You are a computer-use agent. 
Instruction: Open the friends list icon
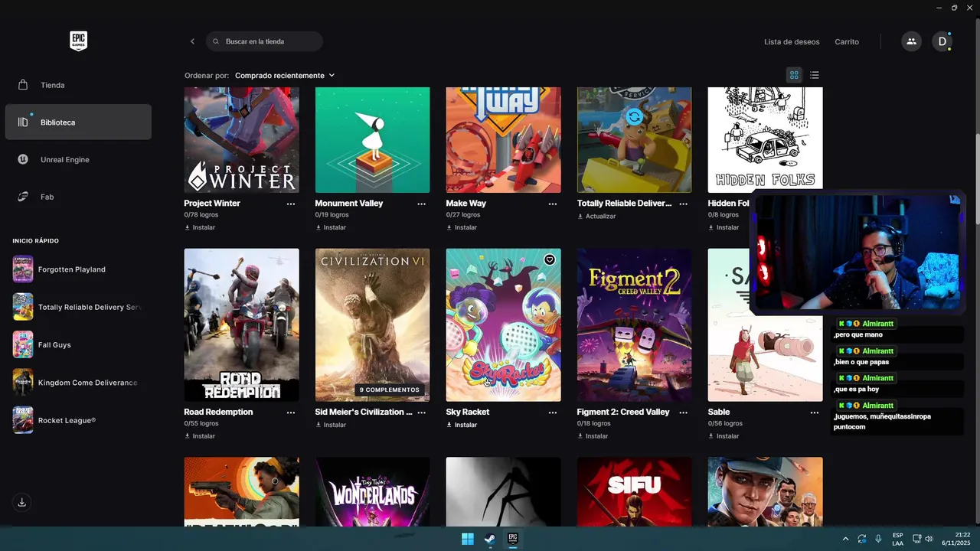click(x=911, y=41)
